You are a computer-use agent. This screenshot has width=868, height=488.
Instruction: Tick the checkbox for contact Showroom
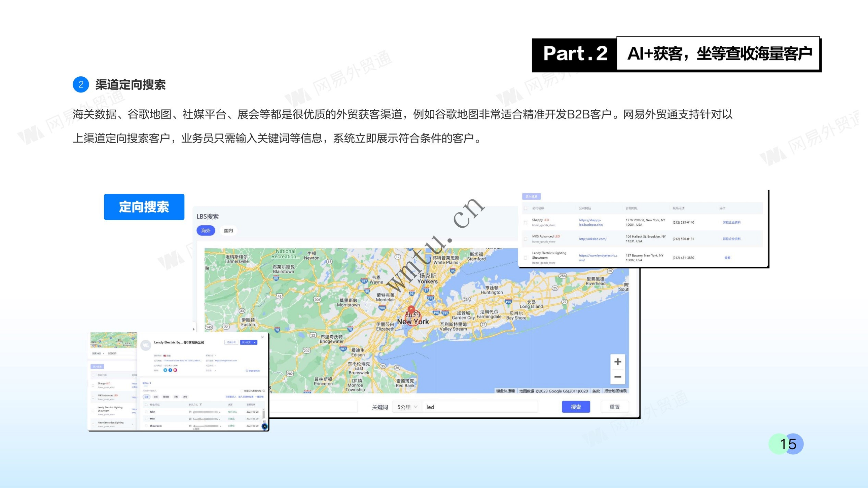(146, 426)
